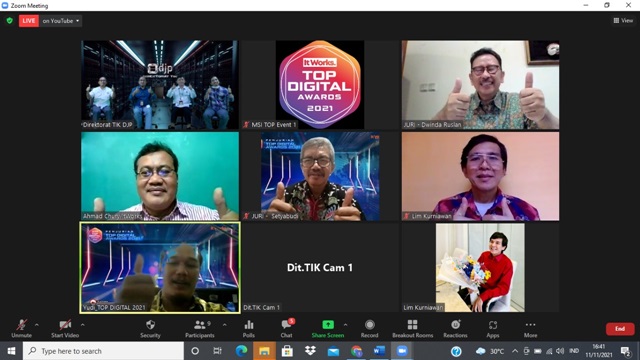
Task: Open Mail app from taskbar
Action: click(x=333, y=351)
